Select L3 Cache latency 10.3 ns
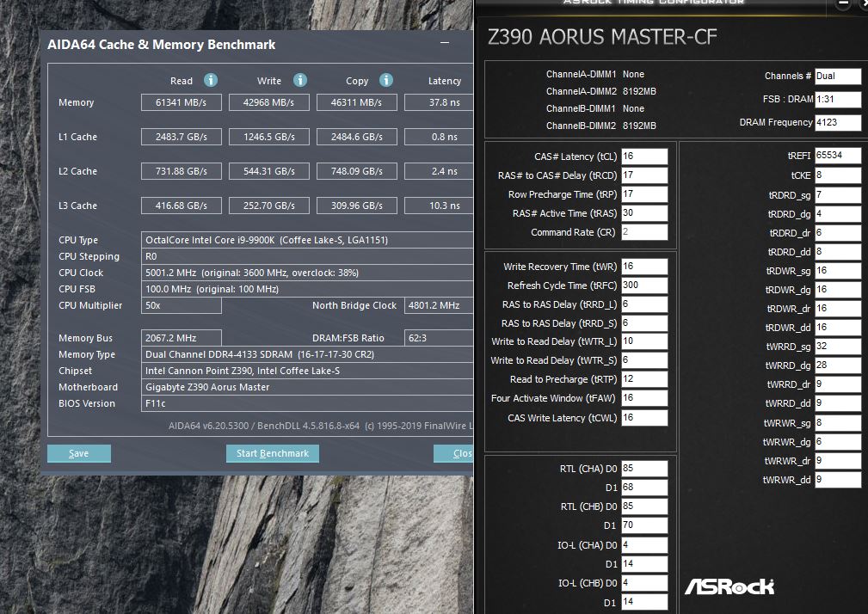868x614 pixels. pos(439,206)
